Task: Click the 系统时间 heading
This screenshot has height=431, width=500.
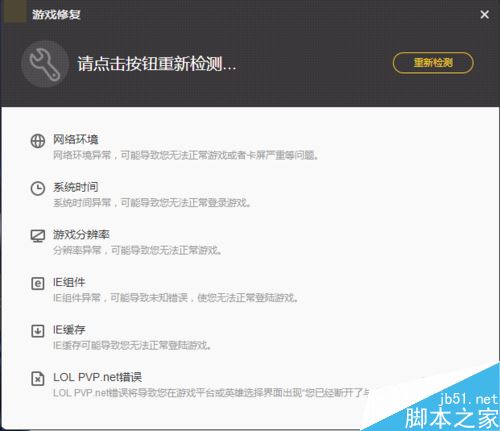Action: point(76,187)
